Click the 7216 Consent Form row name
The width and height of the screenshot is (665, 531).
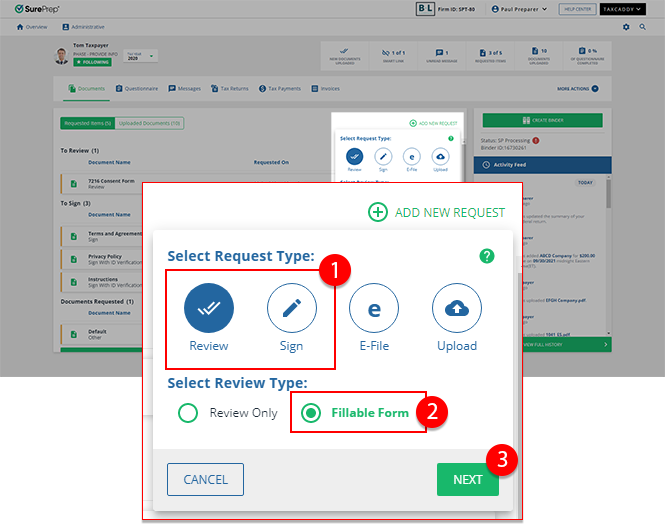[x=111, y=181]
